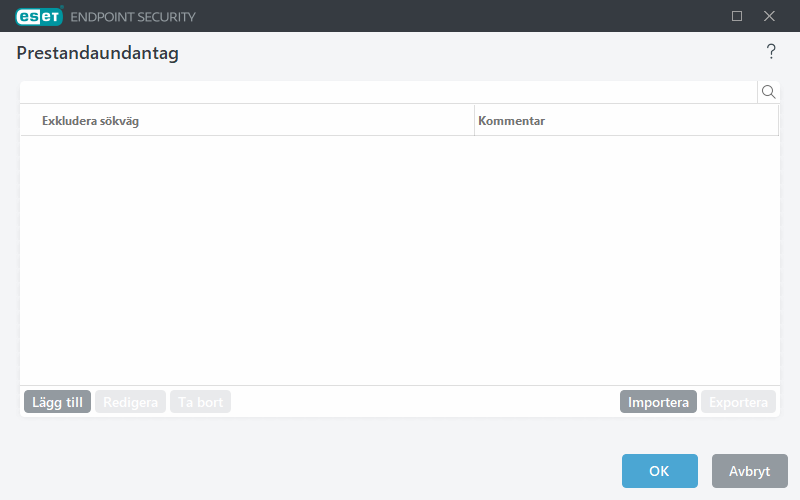Click the disabled Exportera button
This screenshot has width=800, height=500.
[738, 402]
